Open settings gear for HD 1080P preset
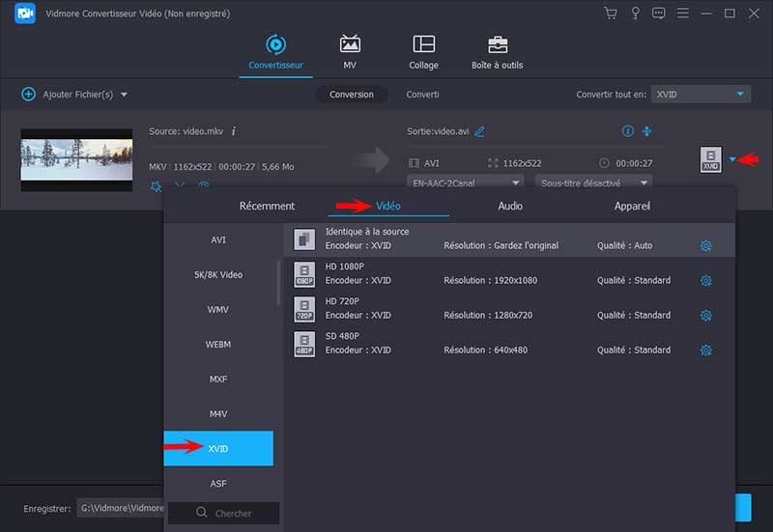 705,281
